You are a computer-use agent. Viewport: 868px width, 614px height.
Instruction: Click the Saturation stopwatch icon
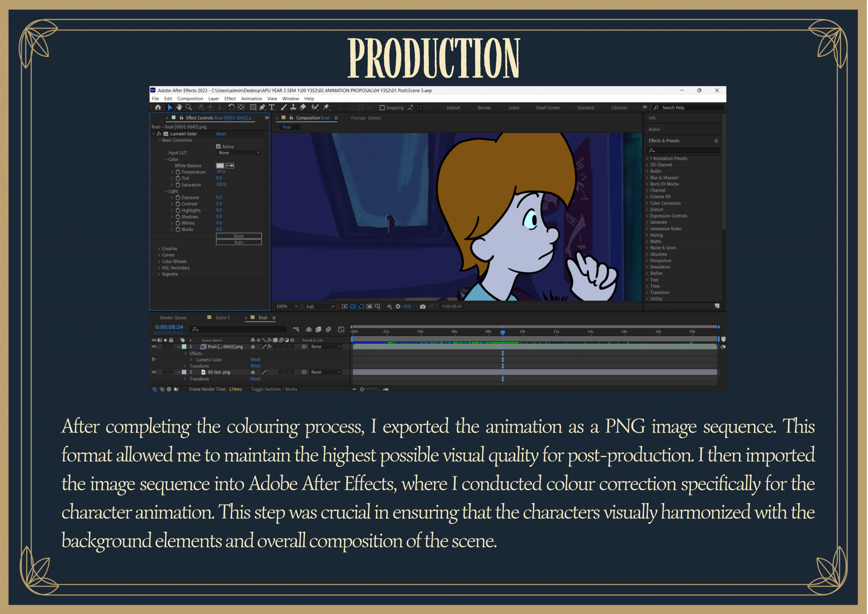pyautogui.click(x=178, y=185)
